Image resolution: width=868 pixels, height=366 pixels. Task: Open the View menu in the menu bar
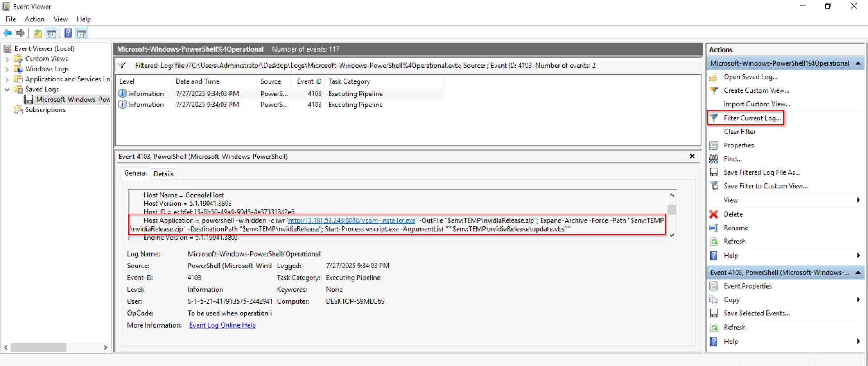tap(61, 19)
